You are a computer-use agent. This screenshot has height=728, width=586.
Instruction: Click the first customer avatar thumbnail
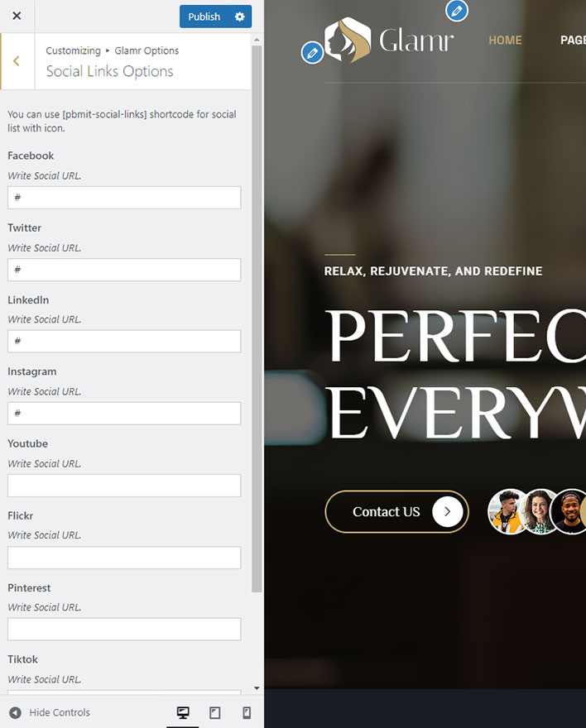tap(508, 511)
